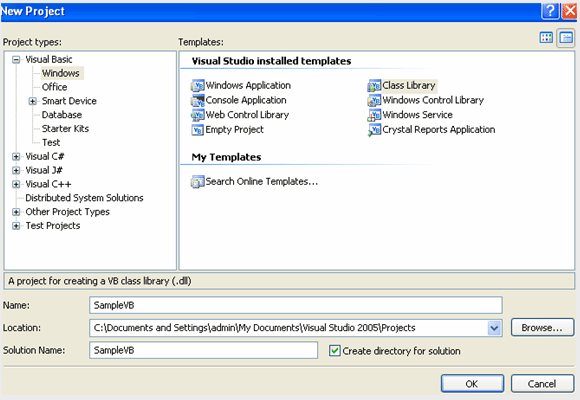Switch to small icons list view
The height and width of the screenshot is (400, 580).
[x=566, y=37]
